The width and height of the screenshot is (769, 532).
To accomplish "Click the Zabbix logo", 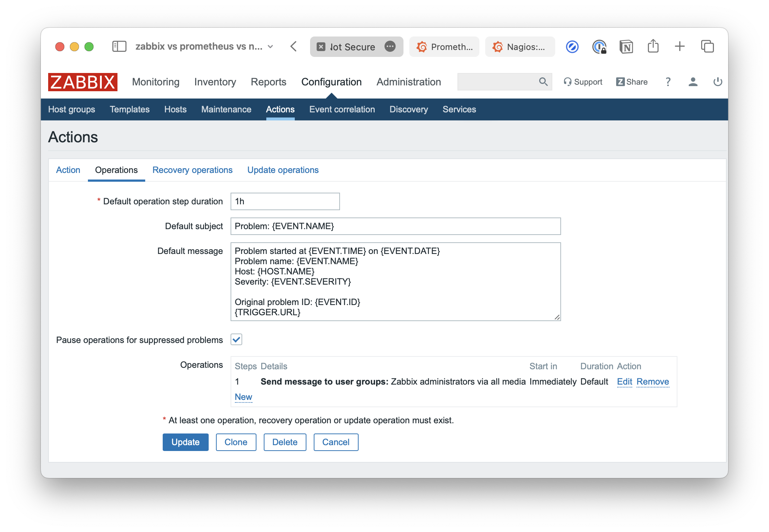I will click(x=82, y=82).
